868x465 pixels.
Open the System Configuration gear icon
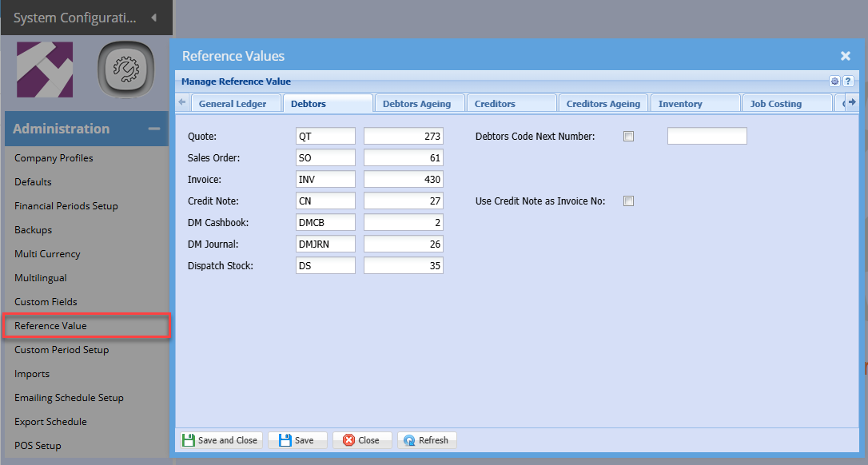[x=125, y=70]
